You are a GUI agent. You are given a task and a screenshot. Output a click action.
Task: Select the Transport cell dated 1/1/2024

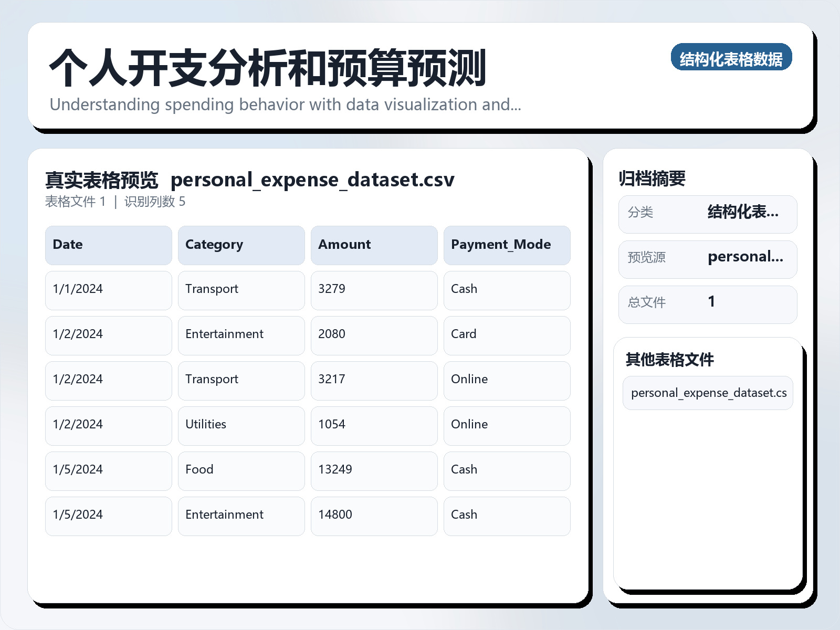241,290
